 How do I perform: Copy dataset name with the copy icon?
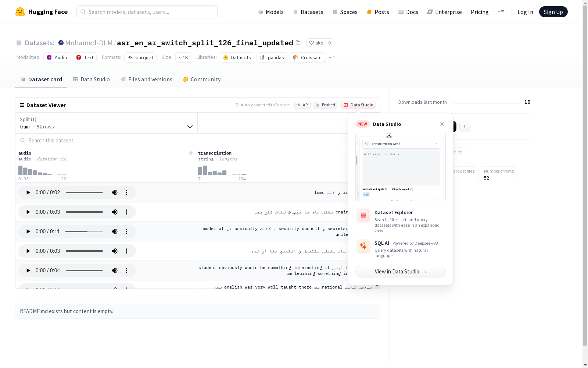298,43
